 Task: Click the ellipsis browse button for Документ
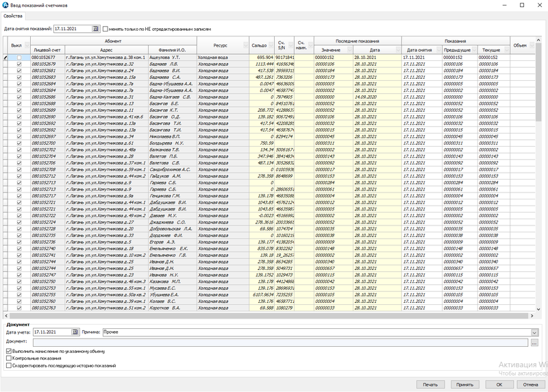[534, 341]
